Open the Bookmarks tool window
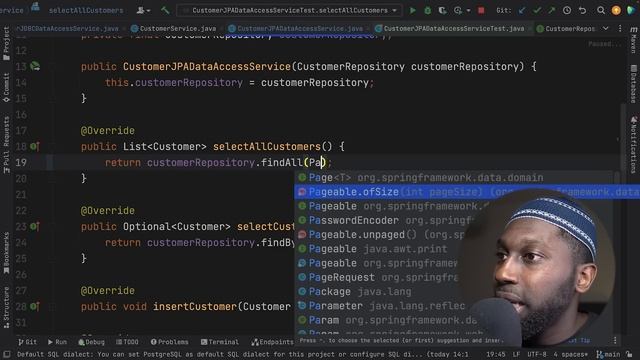 click(x=6, y=253)
